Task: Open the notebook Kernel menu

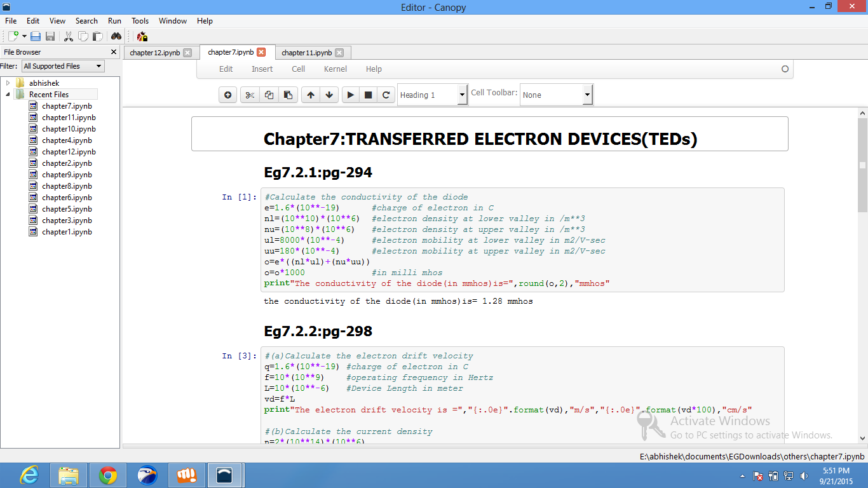Action: coord(336,69)
